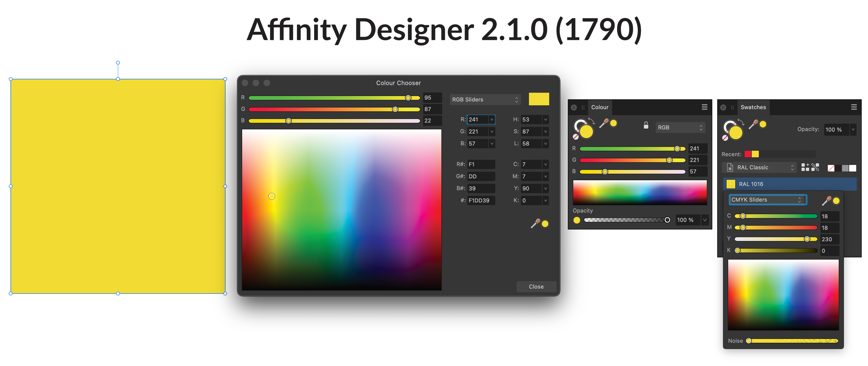Click the Y slider handle in CMYK popup

point(807,239)
